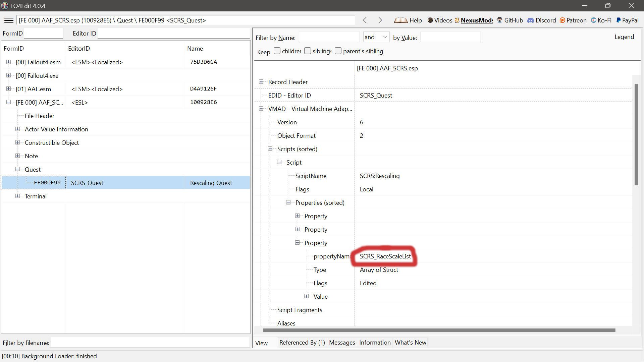
Task: Focus the Filter by Name field
Action: click(x=329, y=37)
